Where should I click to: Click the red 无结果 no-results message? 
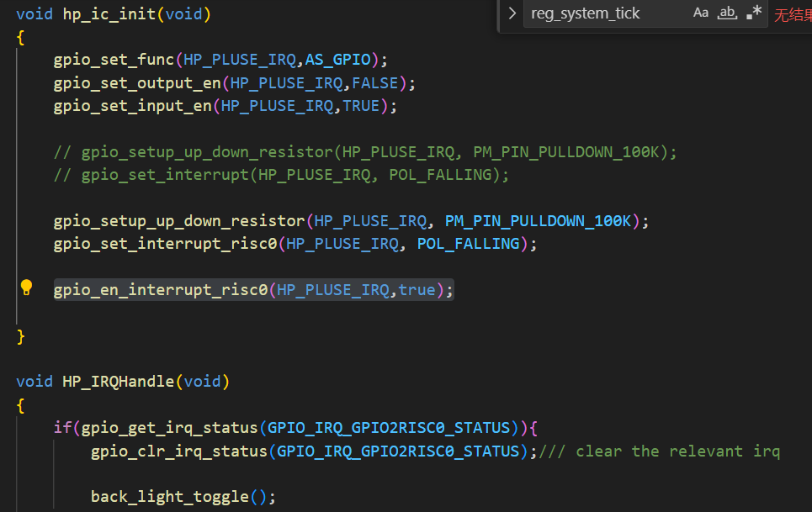[x=793, y=15]
